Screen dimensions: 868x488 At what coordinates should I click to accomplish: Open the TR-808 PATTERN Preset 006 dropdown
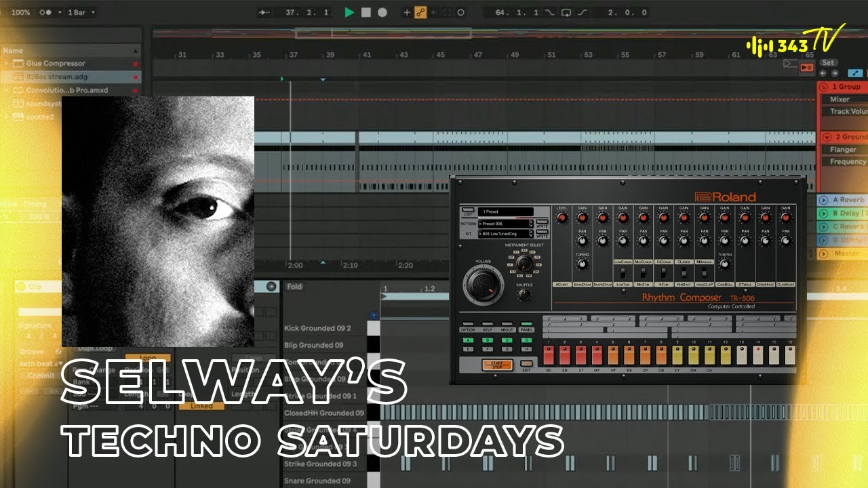(x=506, y=223)
